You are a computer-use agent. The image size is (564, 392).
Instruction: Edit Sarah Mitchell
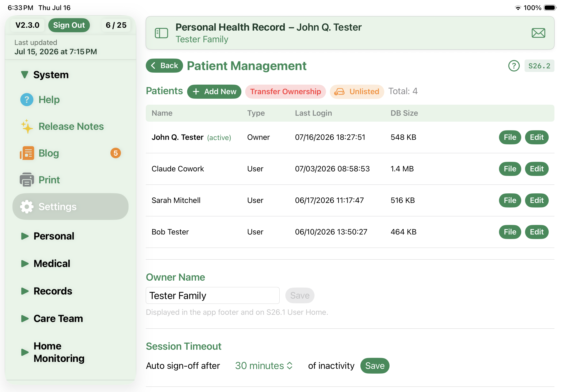pos(537,200)
